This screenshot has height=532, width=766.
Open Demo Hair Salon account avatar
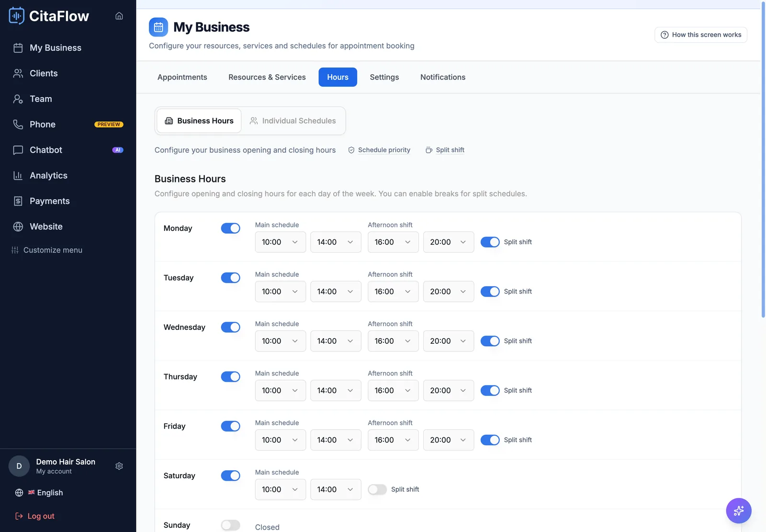coord(19,466)
